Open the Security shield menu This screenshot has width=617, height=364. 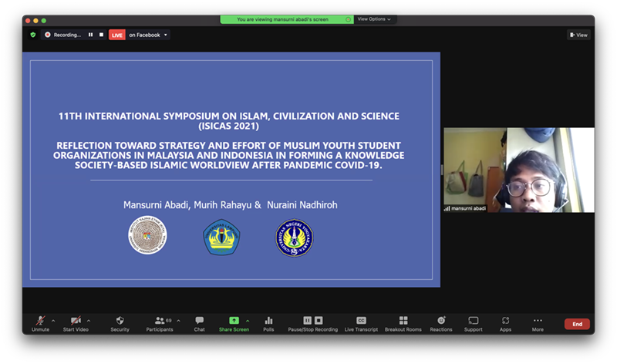(120, 323)
